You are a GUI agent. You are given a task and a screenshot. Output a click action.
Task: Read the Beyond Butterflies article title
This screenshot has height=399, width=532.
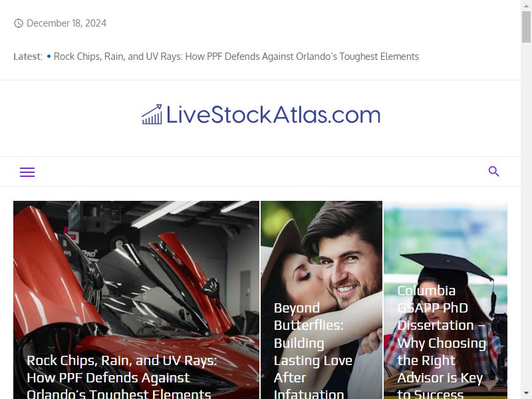coord(313,351)
